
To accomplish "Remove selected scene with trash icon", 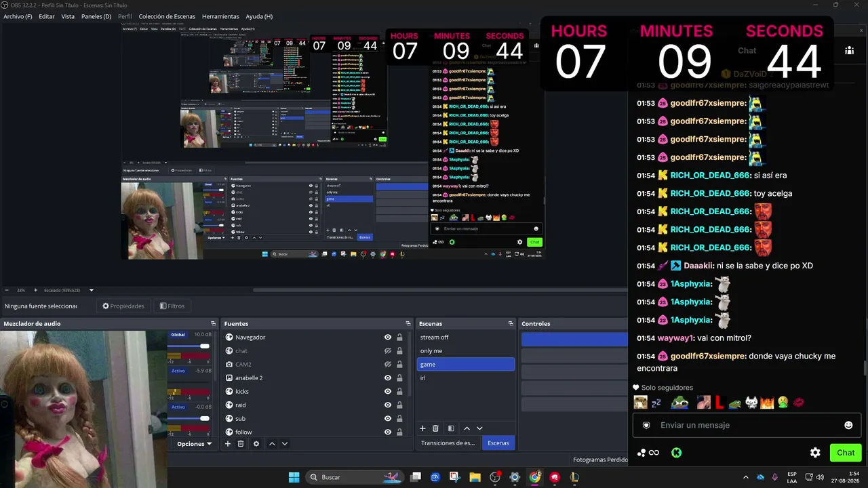I will point(435,428).
